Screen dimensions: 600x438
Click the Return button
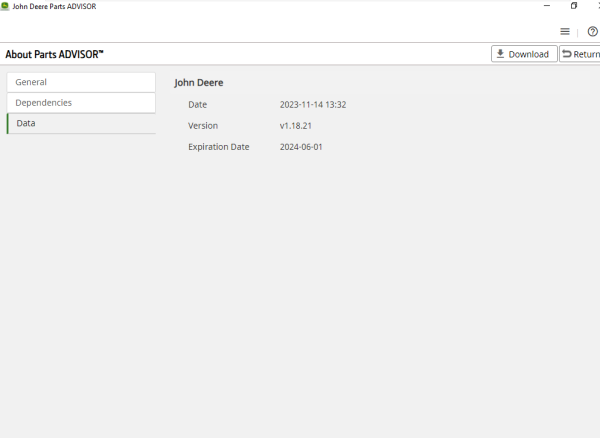[x=580, y=54]
